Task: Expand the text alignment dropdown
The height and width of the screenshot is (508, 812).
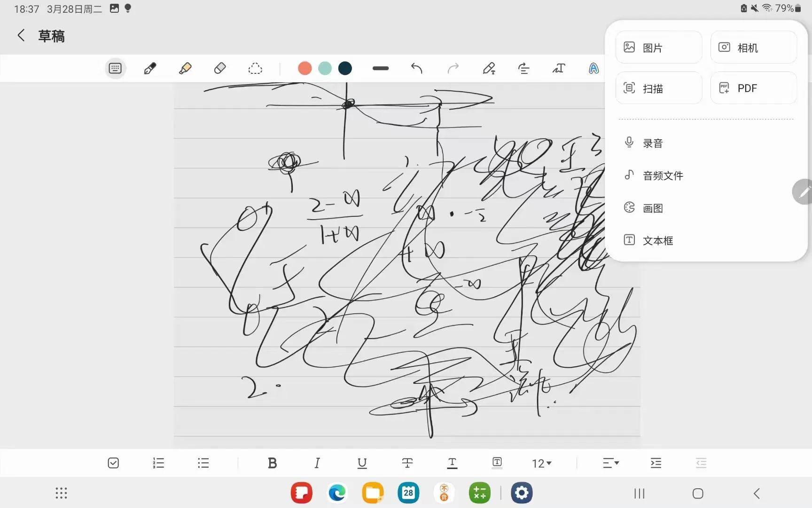Action: 611,463
